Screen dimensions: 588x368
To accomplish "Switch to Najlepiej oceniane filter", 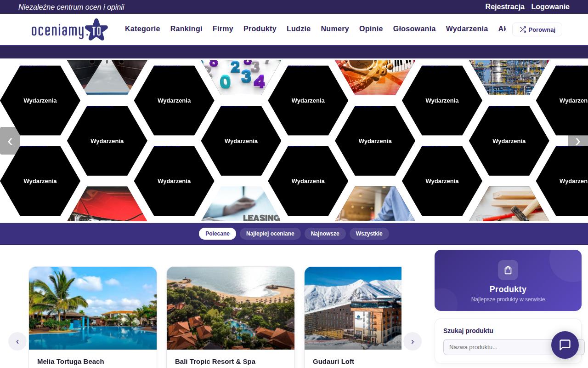I will click(x=270, y=234).
